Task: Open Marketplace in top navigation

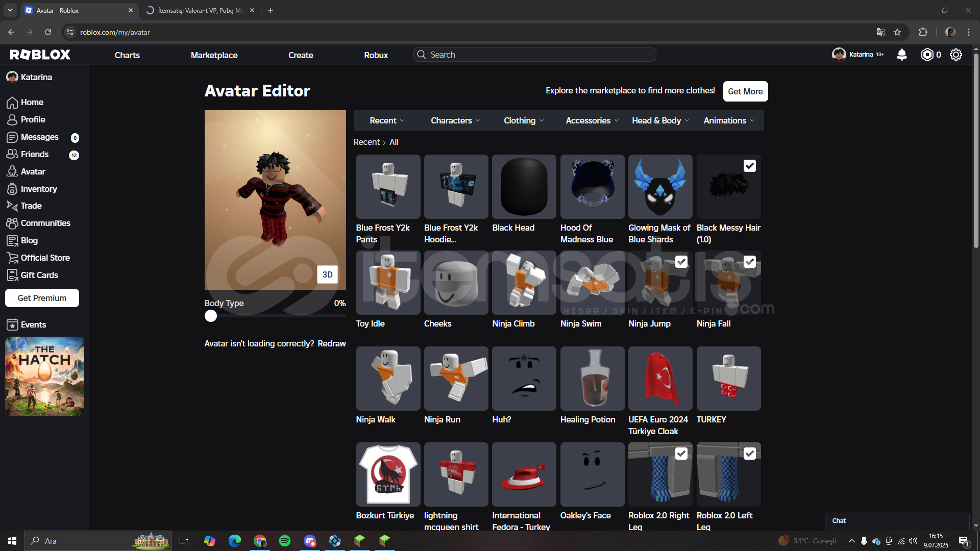Action: coord(214,55)
